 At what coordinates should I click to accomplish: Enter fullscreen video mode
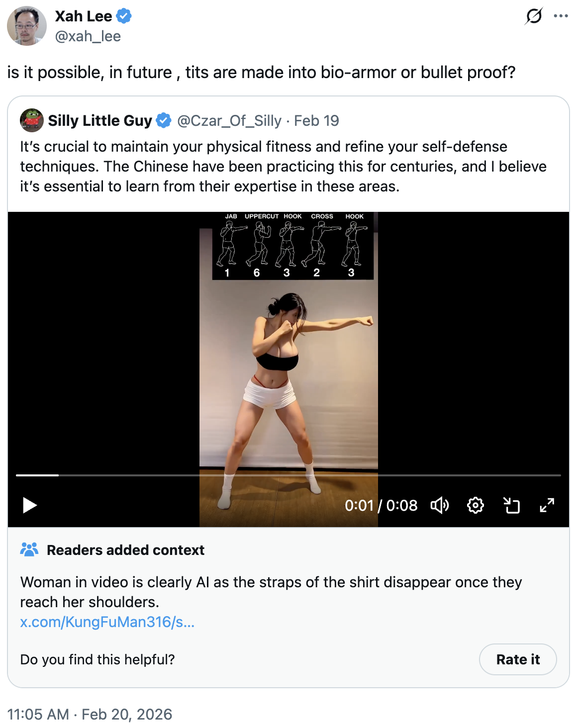point(547,505)
